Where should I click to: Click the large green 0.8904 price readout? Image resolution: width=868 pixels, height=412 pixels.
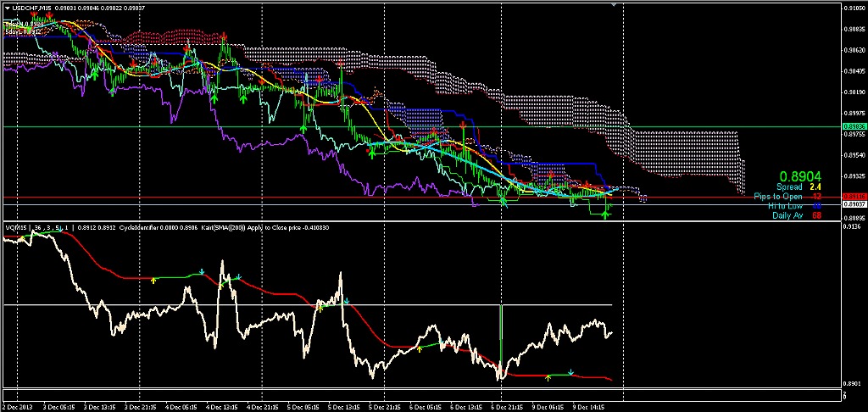pyautogui.click(x=801, y=176)
